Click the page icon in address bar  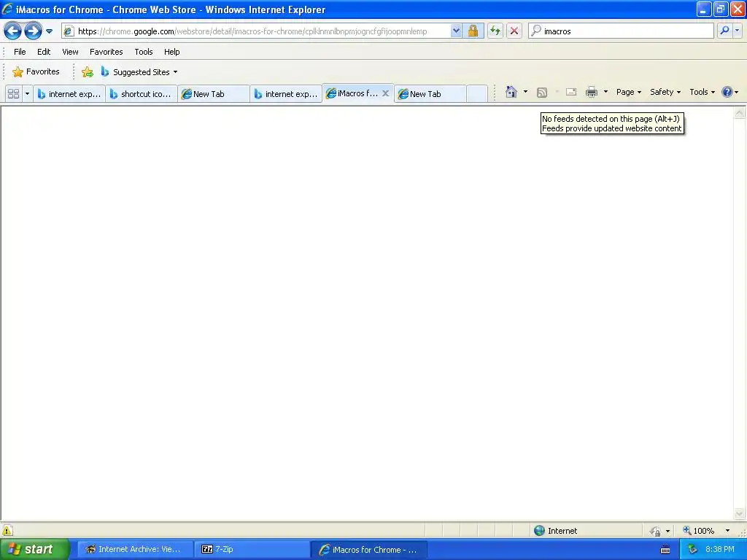69,31
